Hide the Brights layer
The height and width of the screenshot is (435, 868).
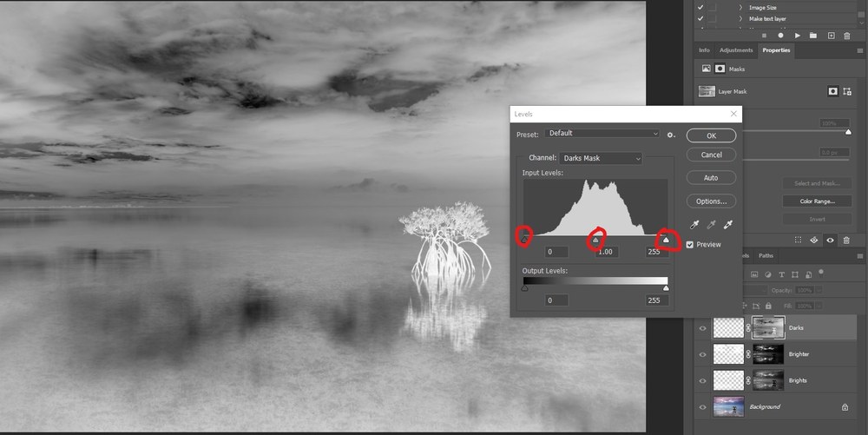[702, 380]
